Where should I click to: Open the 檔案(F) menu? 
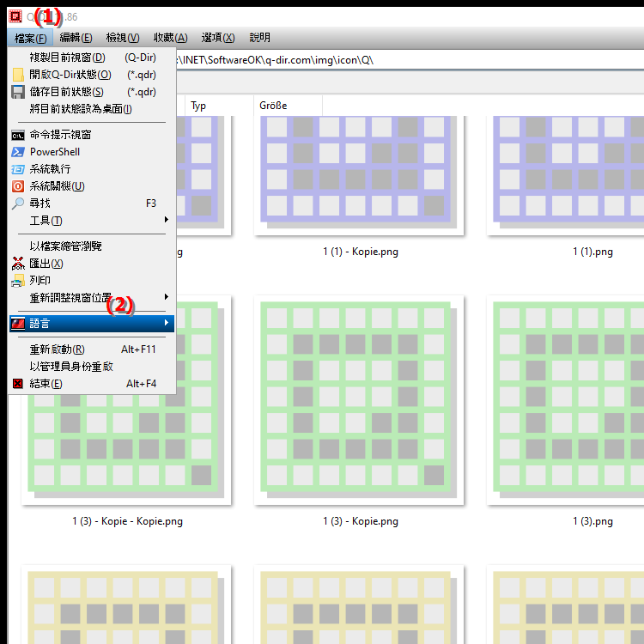(30, 38)
